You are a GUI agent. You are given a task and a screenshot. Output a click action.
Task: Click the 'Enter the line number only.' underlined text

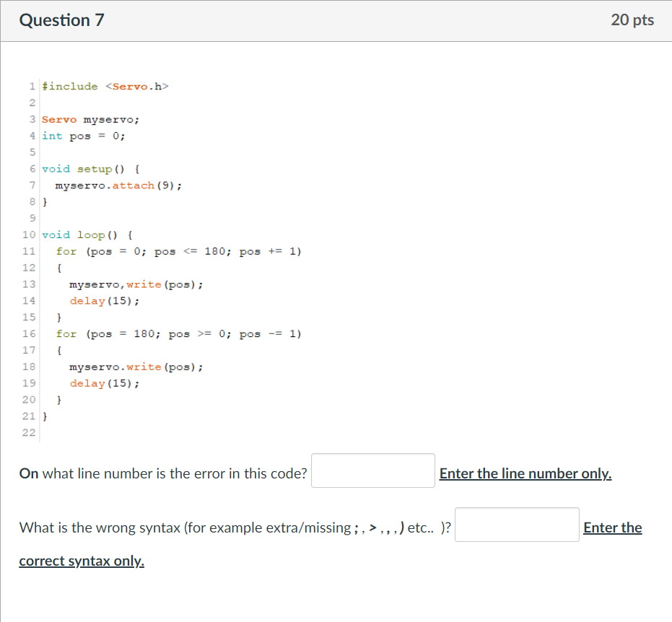pos(525,473)
